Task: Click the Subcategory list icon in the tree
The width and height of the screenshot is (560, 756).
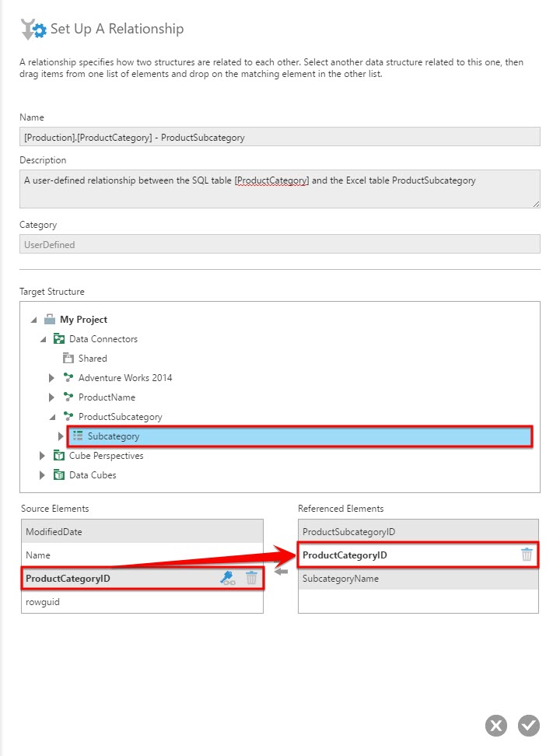Action: click(x=79, y=436)
